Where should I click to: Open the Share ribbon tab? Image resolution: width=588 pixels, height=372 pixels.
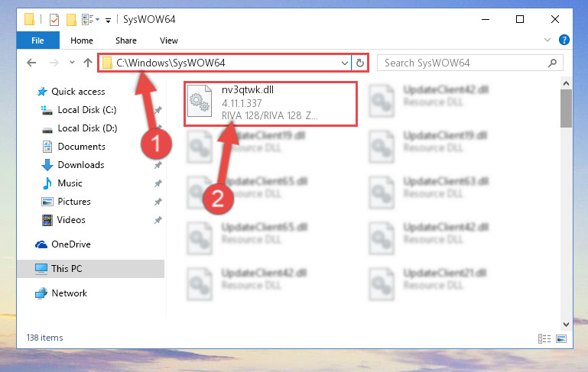tap(126, 40)
